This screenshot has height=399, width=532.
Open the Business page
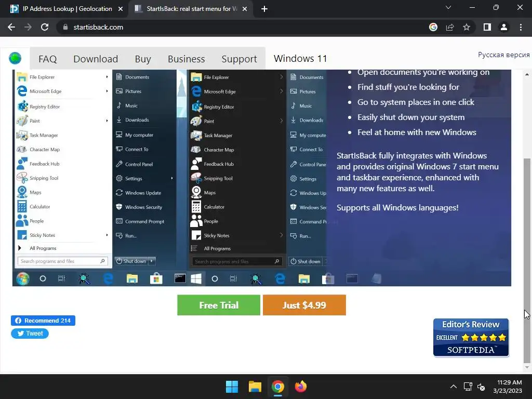click(x=187, y=59)
